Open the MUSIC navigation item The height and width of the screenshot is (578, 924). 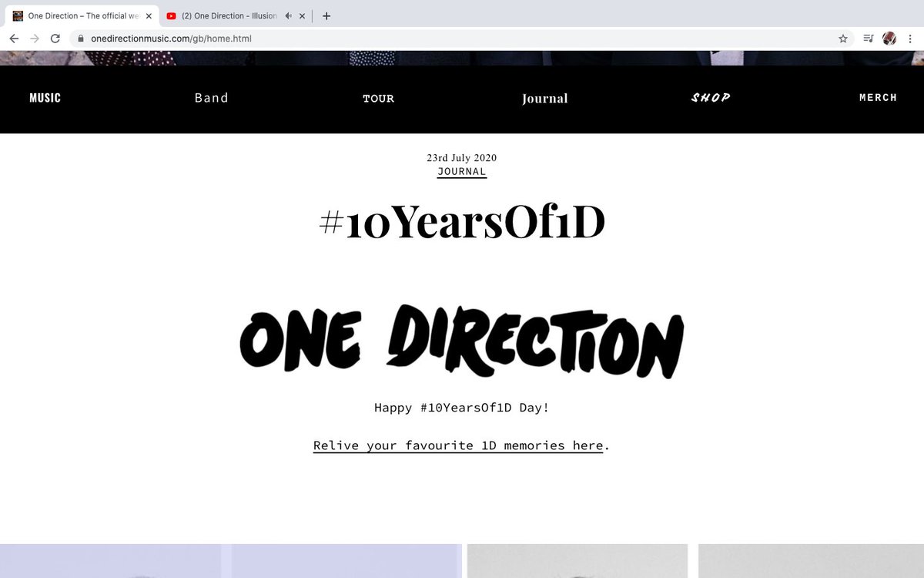coord(45,98)
